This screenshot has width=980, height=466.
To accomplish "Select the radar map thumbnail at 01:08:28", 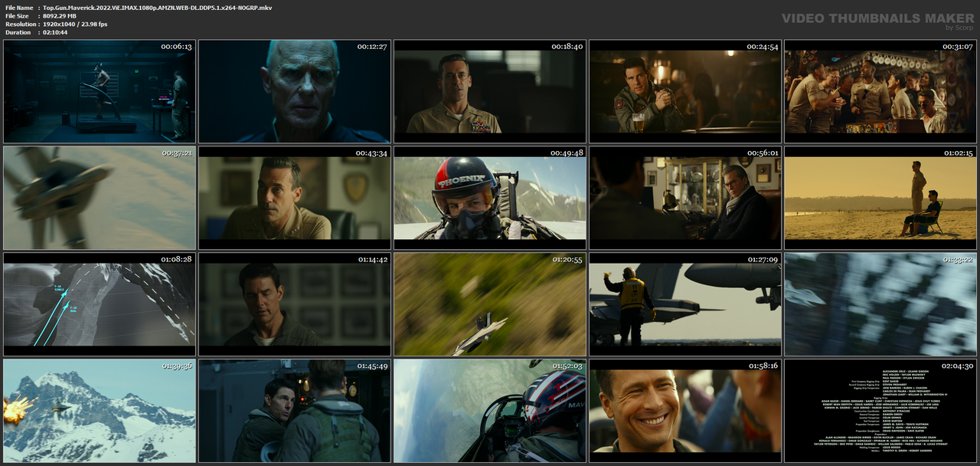I will tap(100, 304).
